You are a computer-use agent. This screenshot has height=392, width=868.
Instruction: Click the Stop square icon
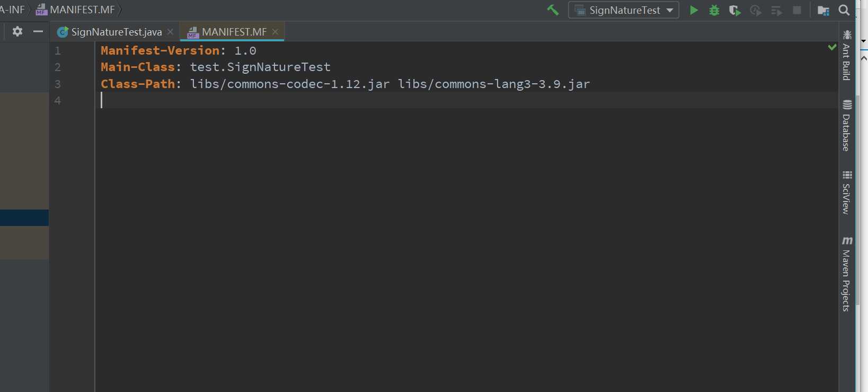pyautogui.click(x=797, y=10)
